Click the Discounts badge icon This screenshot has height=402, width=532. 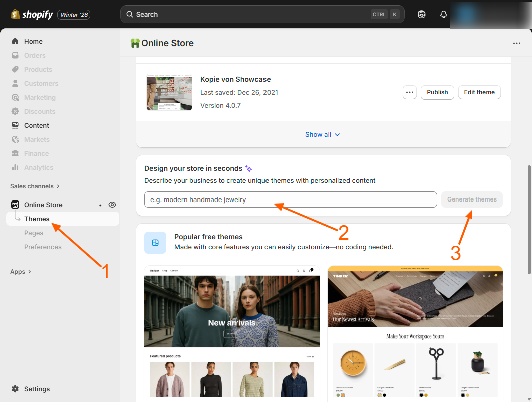pyautogui.click(x=15, y=111)
